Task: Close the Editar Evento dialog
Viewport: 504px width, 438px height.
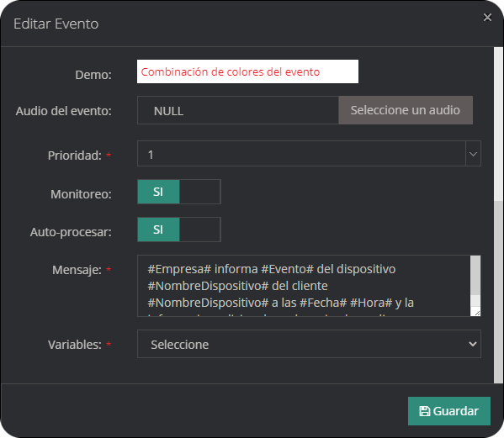Action: (487, 18)
